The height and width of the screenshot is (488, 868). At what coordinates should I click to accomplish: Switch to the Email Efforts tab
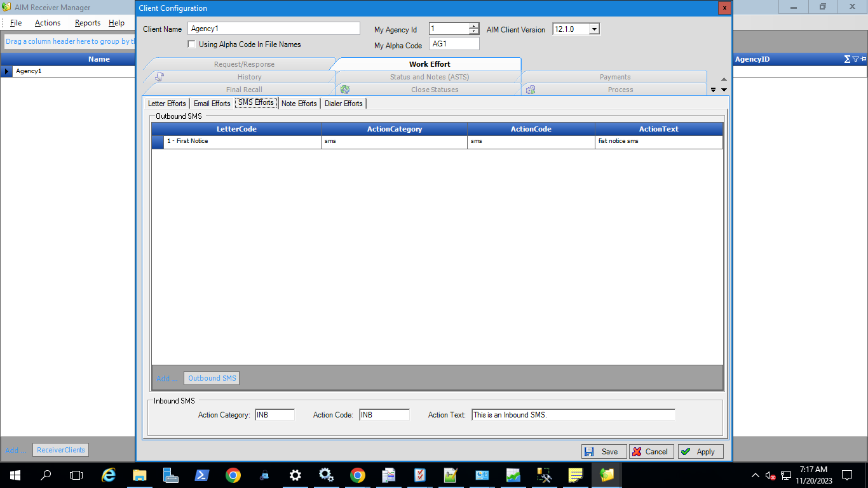(212, 103)
